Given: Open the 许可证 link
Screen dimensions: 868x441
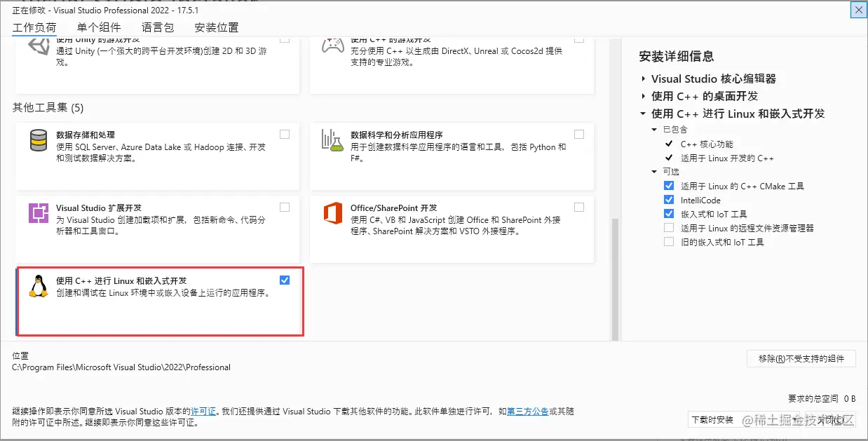Looking at the screenshot, I should click(x=203, y=412).
